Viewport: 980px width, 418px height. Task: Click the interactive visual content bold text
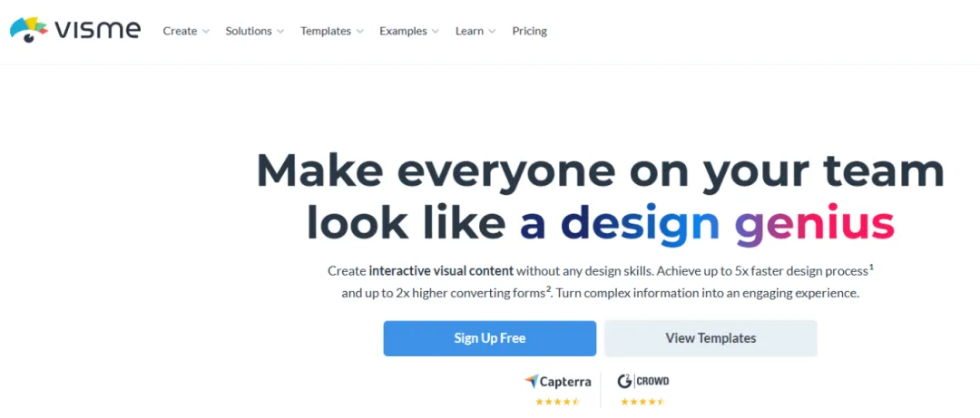click(441, 270)
